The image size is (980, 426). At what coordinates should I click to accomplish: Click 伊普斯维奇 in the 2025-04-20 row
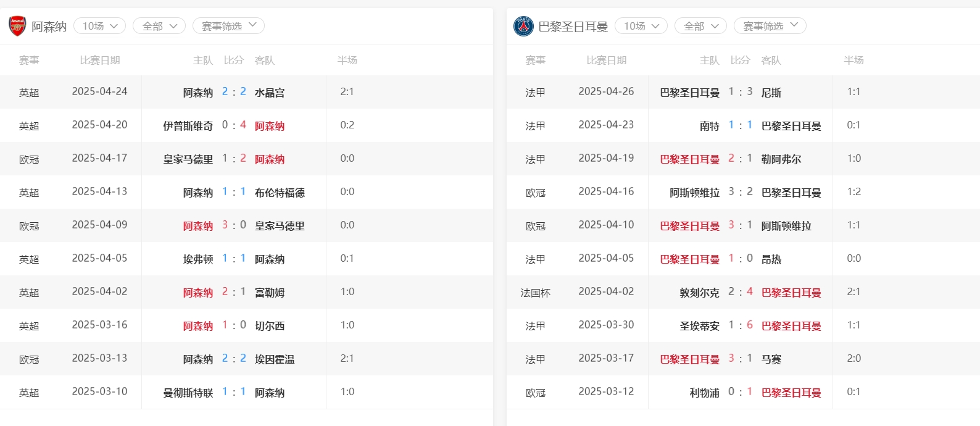click(x=188, y=126)
